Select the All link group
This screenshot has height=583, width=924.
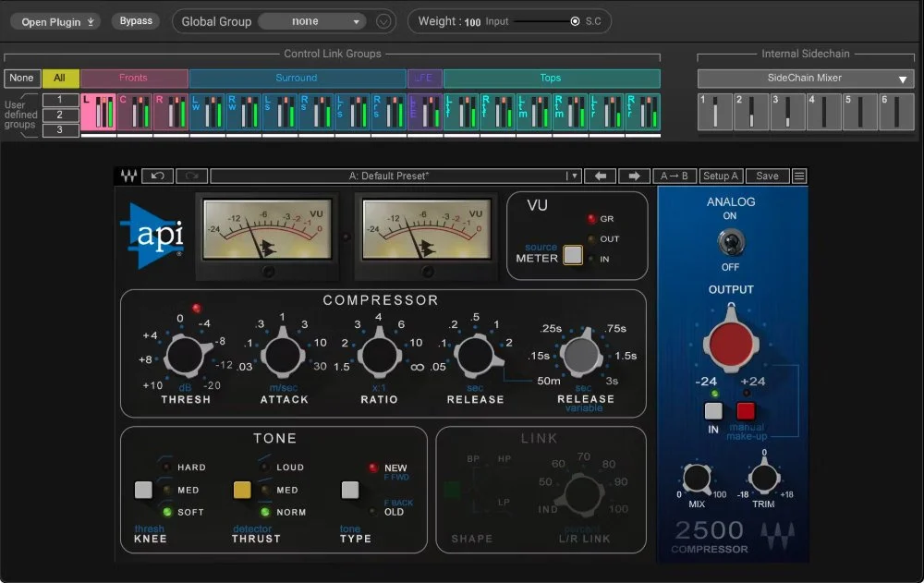pos(60,78)
